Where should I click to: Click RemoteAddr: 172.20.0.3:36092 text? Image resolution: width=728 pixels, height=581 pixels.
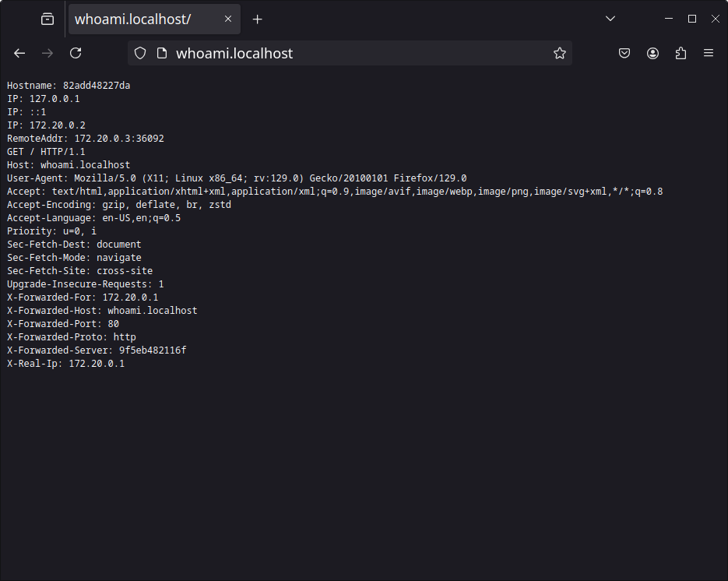[x=86, y=139]
